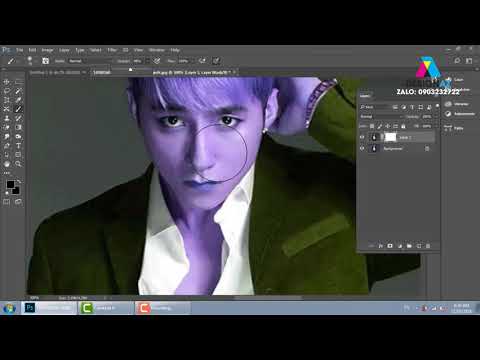The height and width of the screenshot is (360, 480).
Task: Select the Path Selection tool
Action: 6,155
